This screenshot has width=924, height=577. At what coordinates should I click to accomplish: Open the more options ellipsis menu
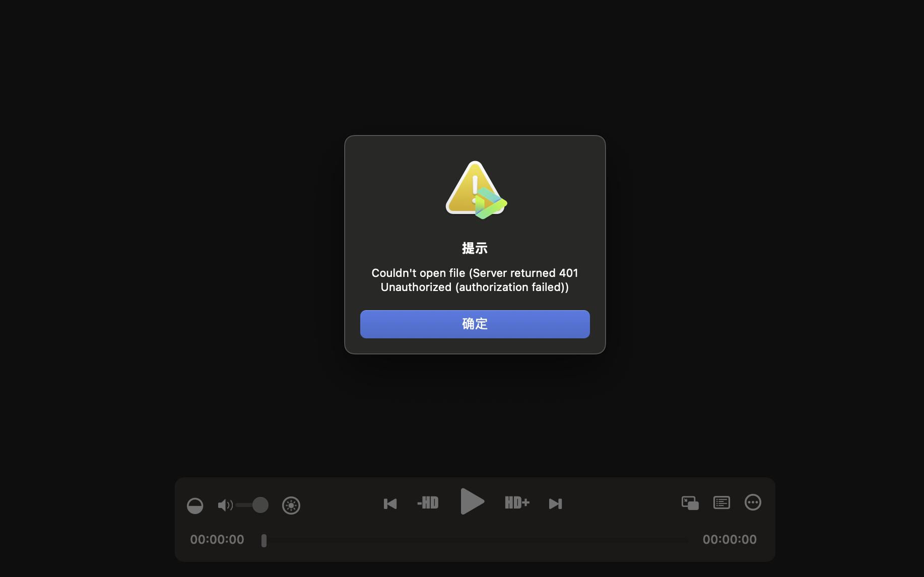coord(753,502)
